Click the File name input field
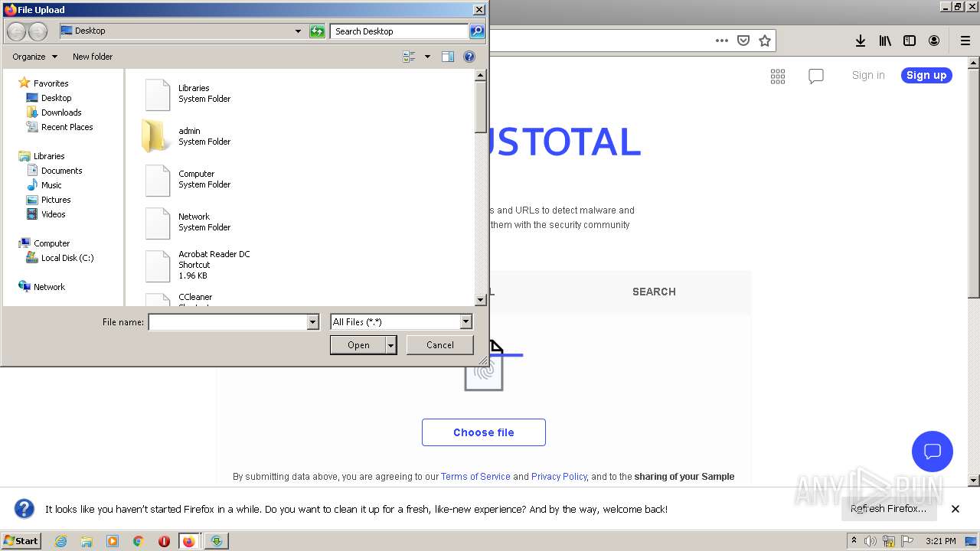This screenshot has height=551, width=980. click(227, 322)
